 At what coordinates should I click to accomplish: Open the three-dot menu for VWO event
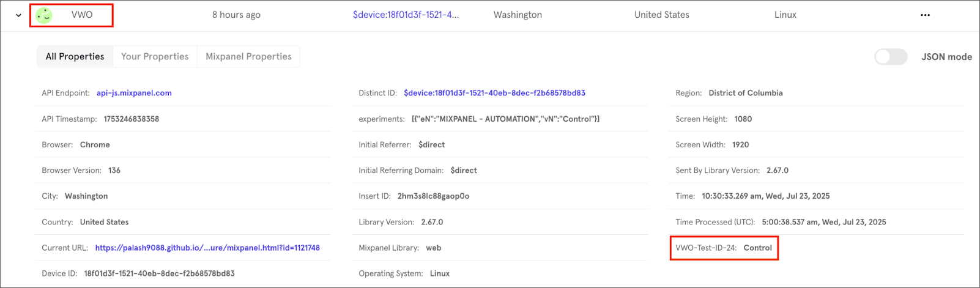(x=925, y=15)
